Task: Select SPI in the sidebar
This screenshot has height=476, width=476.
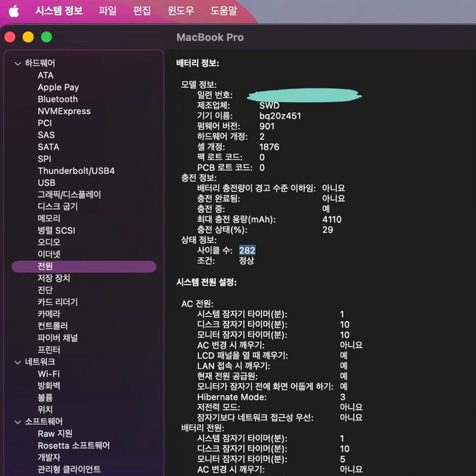Action: click(x=44, y=159)
